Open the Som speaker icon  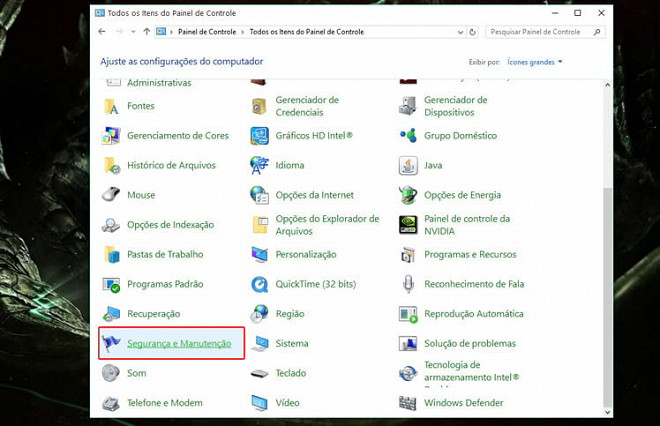click(x=112, y=373)
